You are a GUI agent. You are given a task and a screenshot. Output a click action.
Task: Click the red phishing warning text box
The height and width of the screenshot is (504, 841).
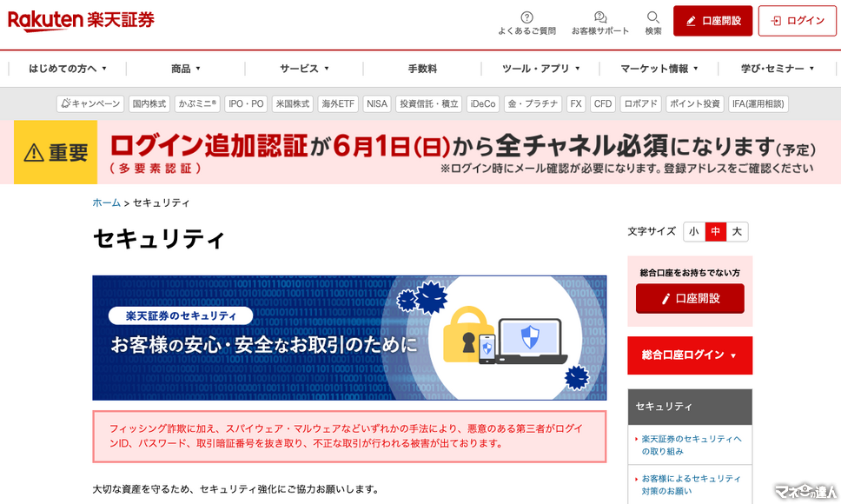(349, 436)
